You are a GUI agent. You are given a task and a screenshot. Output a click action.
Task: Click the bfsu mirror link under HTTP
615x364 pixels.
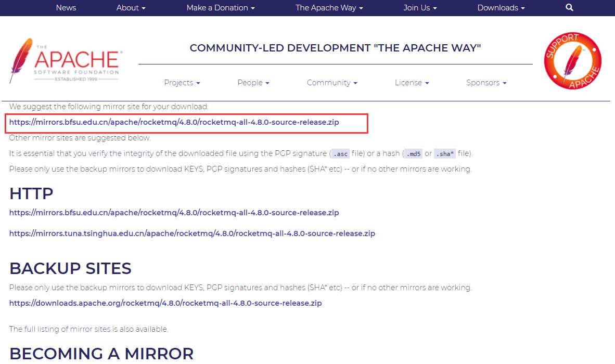(174, 213)
